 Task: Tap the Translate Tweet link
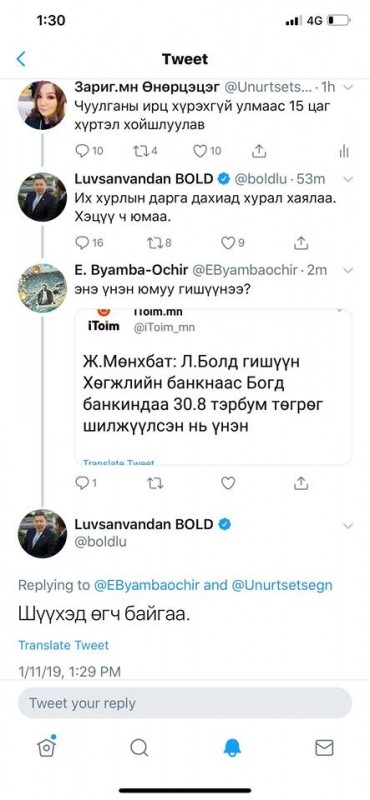64,645
